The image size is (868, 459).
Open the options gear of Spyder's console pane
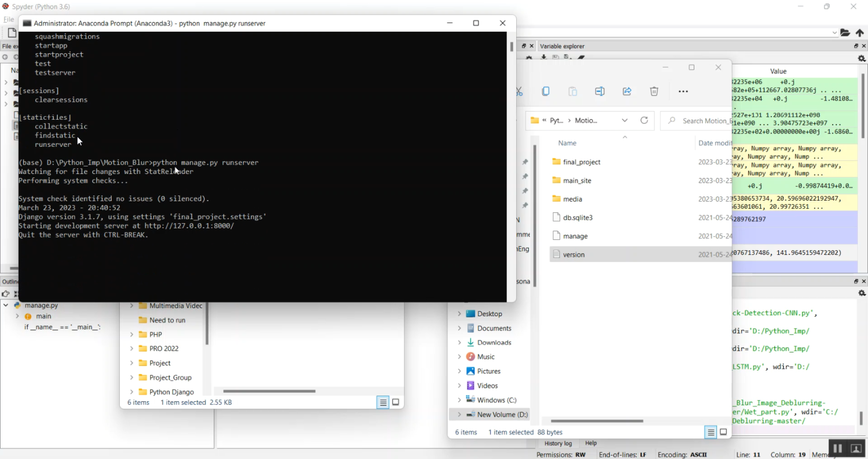click(862, 293)
